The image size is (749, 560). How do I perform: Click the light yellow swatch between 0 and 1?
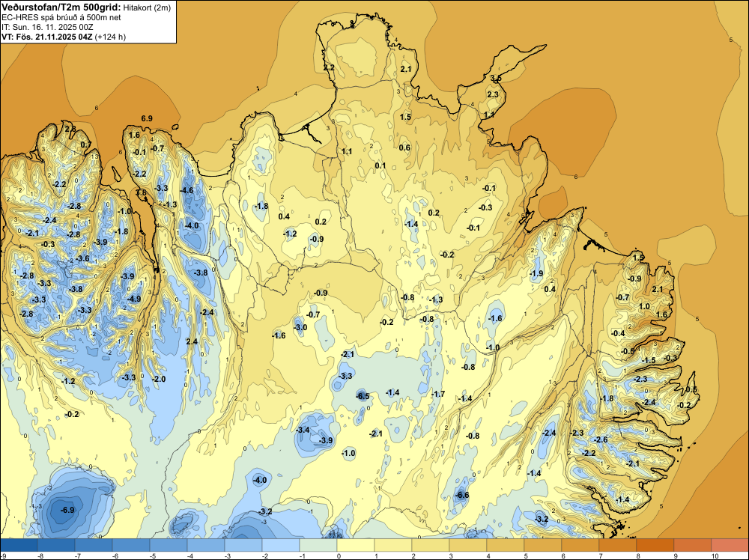point(355,545)
